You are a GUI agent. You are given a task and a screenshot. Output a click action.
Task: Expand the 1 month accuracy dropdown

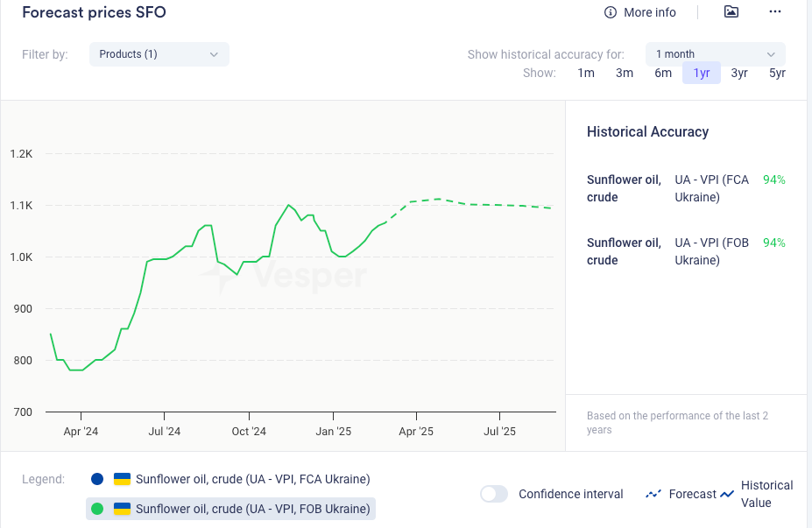click(715, 54)
